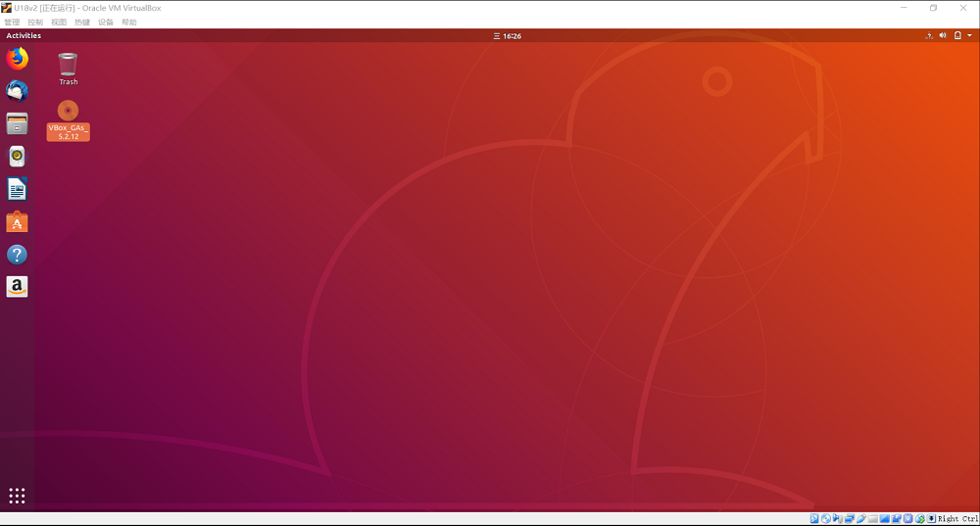The width and height of the screenshot is (980, 526).
Task: Click display status bar icon
Action: (884, 518)
